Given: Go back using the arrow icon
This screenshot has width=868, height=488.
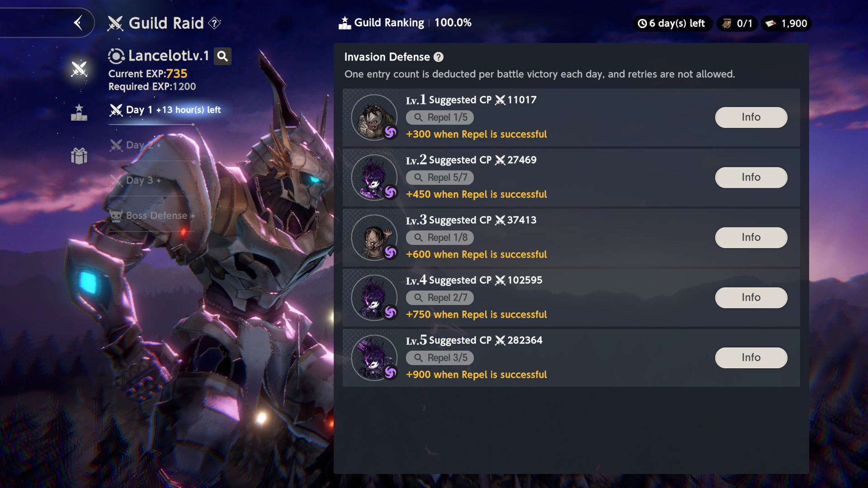Looking at the screenshot, I should coord(78,23).
